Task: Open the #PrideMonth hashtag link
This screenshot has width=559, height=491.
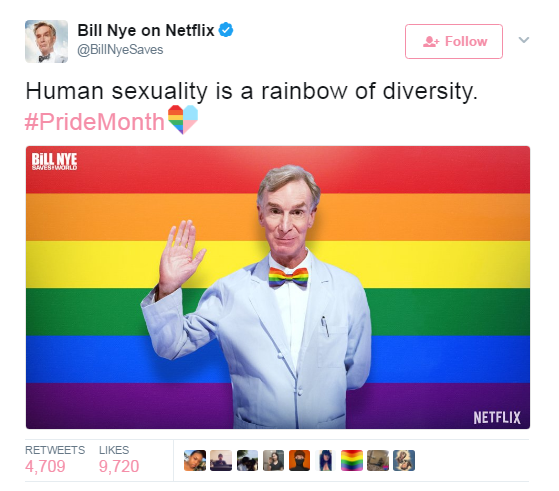Action: tap(94, 122)
